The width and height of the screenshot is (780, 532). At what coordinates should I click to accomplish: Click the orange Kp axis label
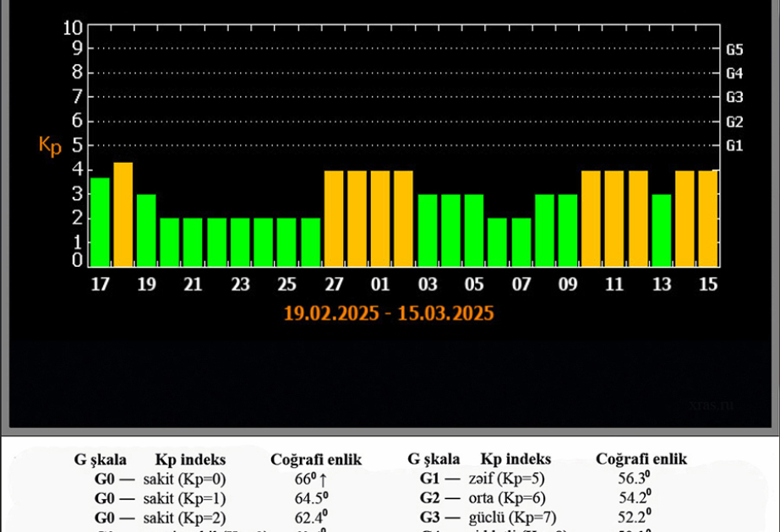(x=50, y=146)
